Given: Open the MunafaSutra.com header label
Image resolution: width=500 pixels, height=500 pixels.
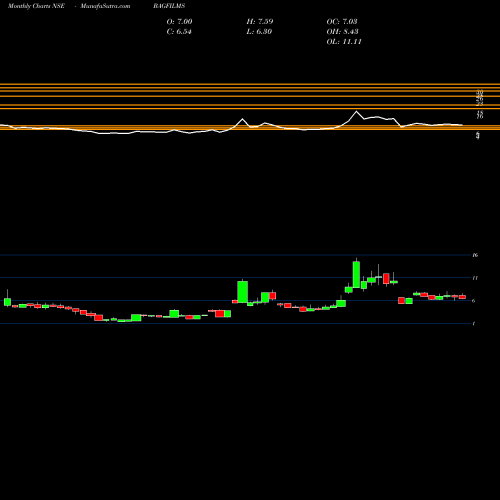Looking at the screenshot, I should click(105, 6).
